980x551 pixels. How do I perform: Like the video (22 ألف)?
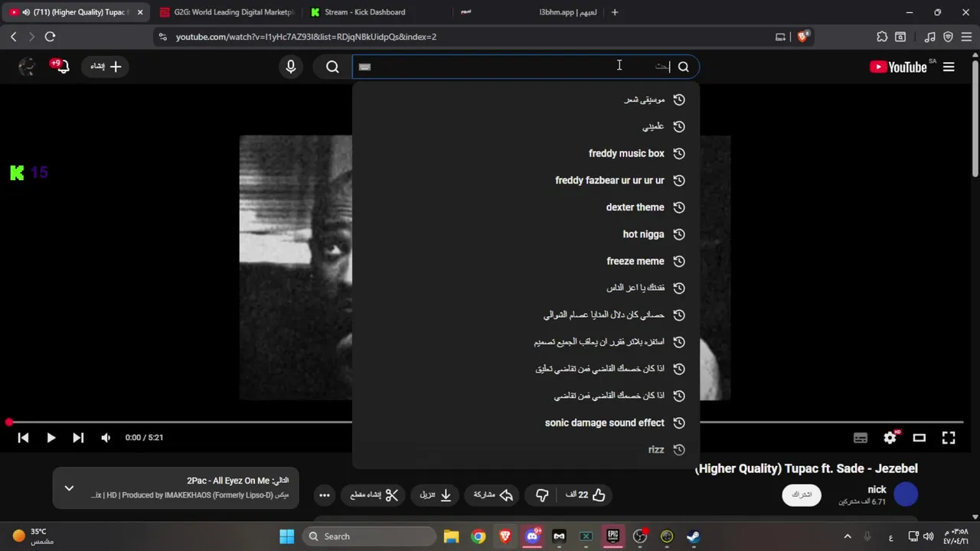[x=586, y=495]
